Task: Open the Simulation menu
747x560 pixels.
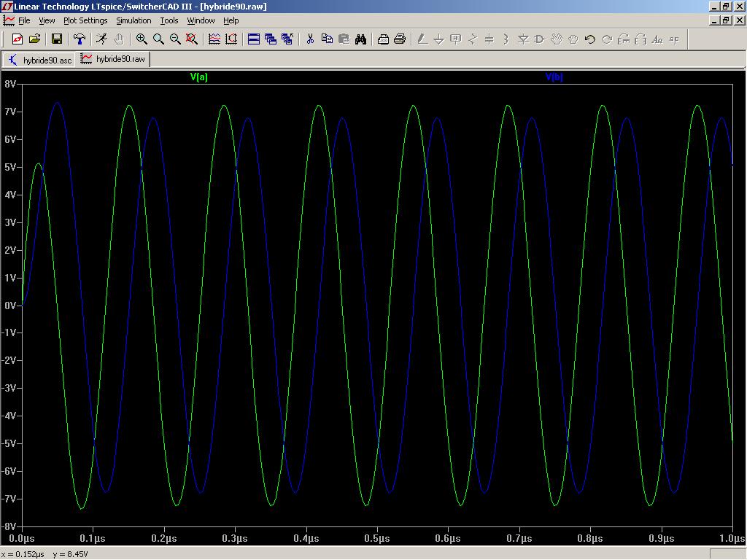Action: 133,20
